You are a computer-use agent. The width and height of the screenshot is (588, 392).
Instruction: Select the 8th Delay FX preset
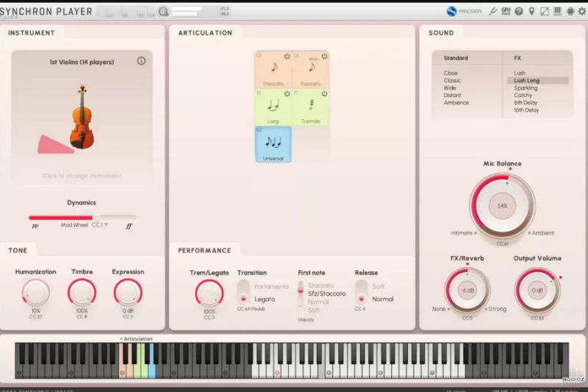[x=526, y=102]
